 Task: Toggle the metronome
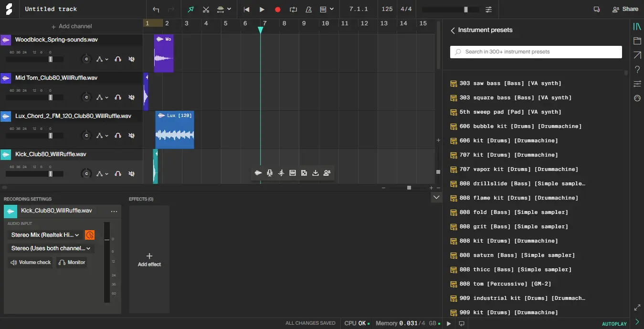coord(308,9)
